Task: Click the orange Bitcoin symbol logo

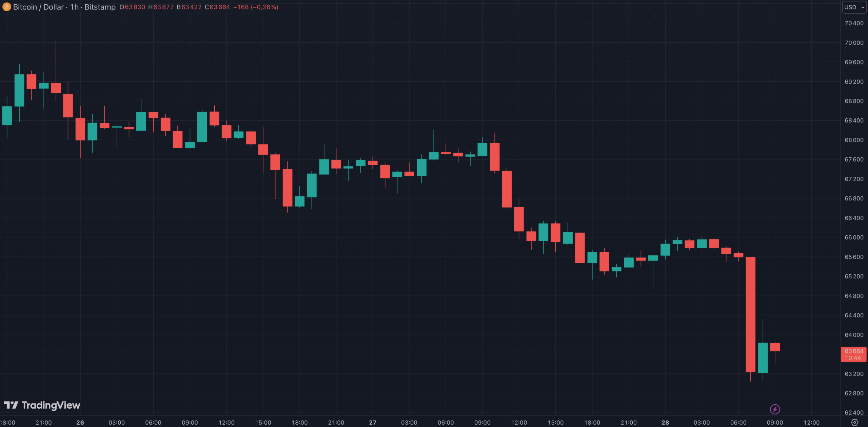Action: point(6,7)
